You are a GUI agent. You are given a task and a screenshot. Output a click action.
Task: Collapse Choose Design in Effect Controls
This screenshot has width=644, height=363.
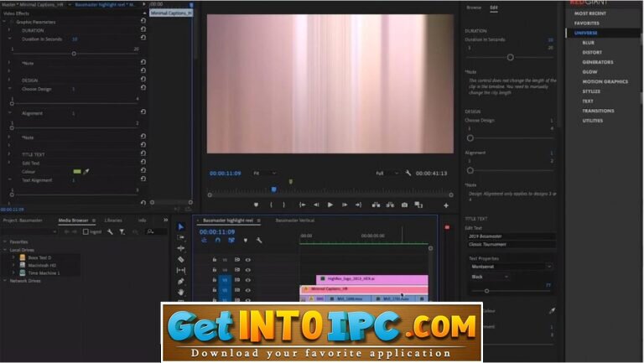coord(9,89)
